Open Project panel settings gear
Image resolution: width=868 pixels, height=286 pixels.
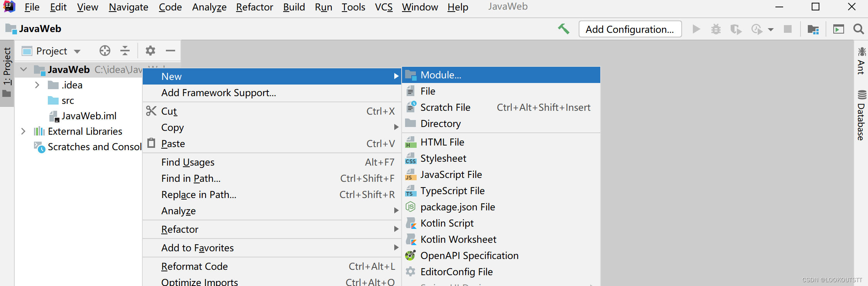[x=150, y=51]
